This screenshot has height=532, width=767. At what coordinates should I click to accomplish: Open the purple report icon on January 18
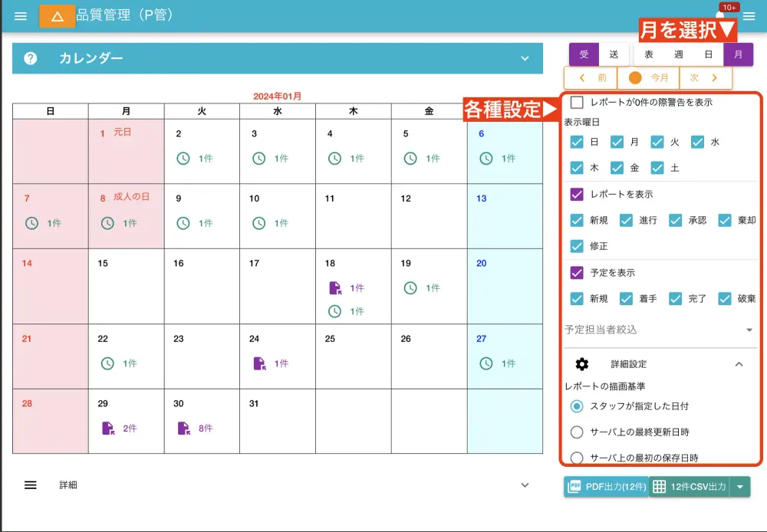[334, 288]
